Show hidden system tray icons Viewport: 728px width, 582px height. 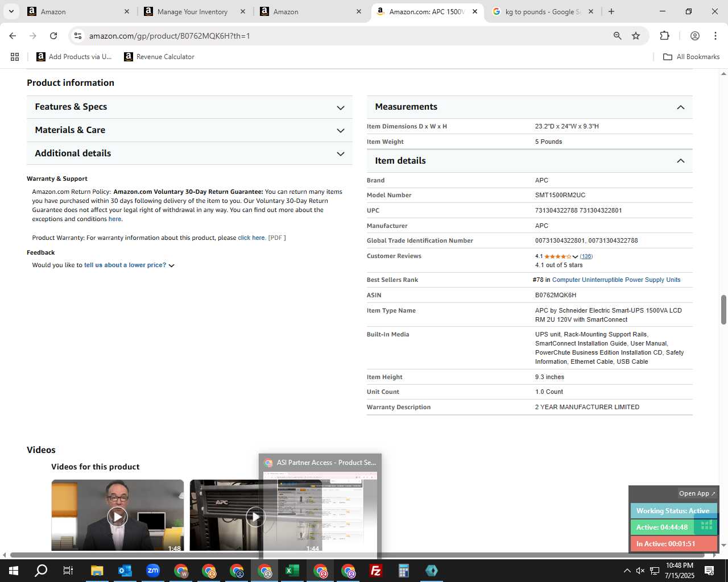click(627, 571)
